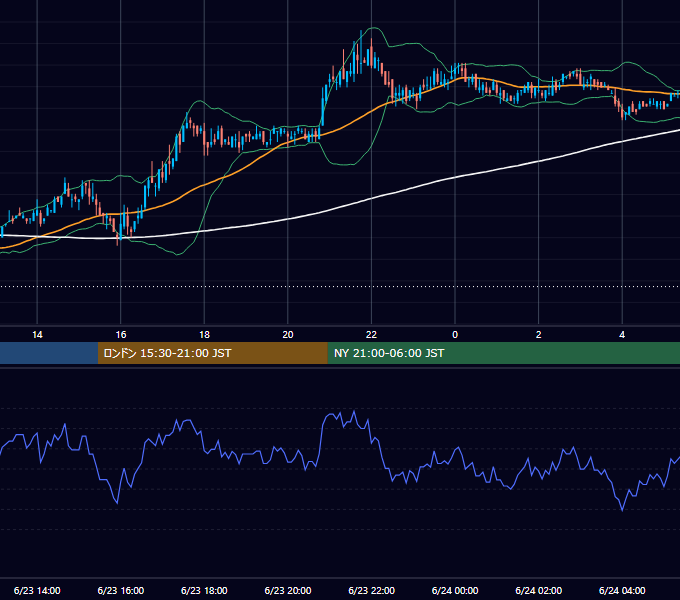Click hour label 0 on price chart axis
This screenshot has height=600, width=680.
coord(455,335)
